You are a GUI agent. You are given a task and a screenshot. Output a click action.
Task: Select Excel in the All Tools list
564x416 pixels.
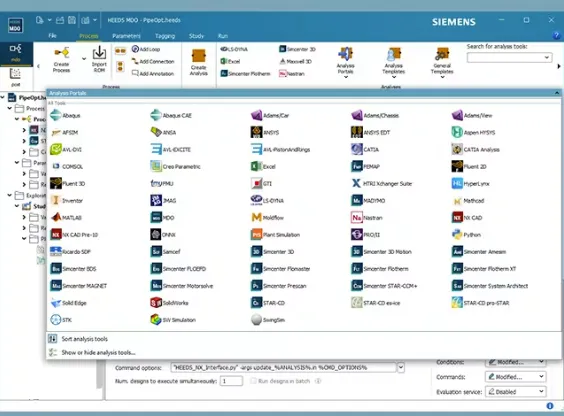click(263, 166)
